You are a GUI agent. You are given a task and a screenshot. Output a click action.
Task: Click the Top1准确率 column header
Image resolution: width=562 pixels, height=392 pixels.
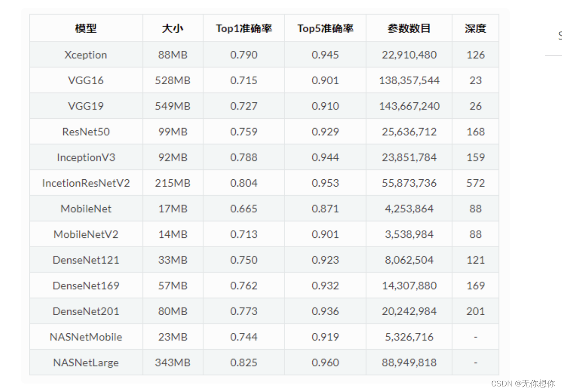point(244,28)
